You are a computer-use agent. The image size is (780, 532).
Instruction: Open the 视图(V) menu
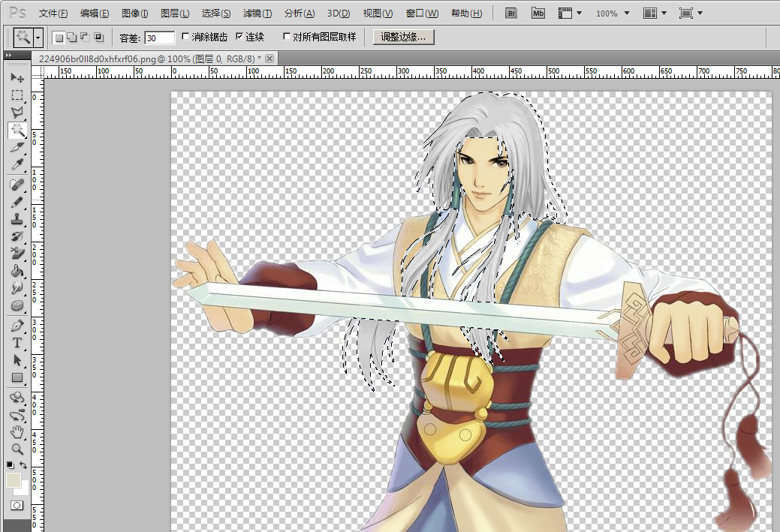pyautogui.click(x=378, y=14)
